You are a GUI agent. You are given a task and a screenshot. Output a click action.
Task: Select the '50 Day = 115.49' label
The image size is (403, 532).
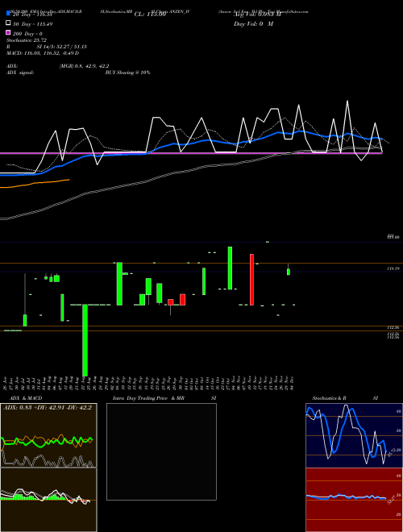pos(32,24)
